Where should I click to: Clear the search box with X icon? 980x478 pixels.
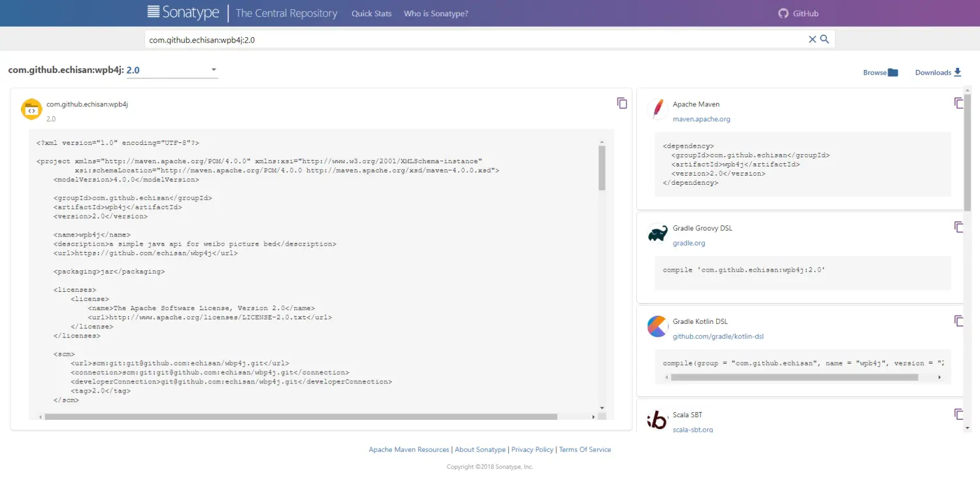point(812,39)
